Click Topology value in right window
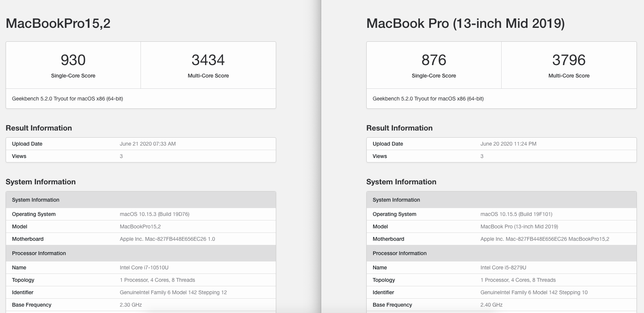The image size is (644, 313). 518,280
